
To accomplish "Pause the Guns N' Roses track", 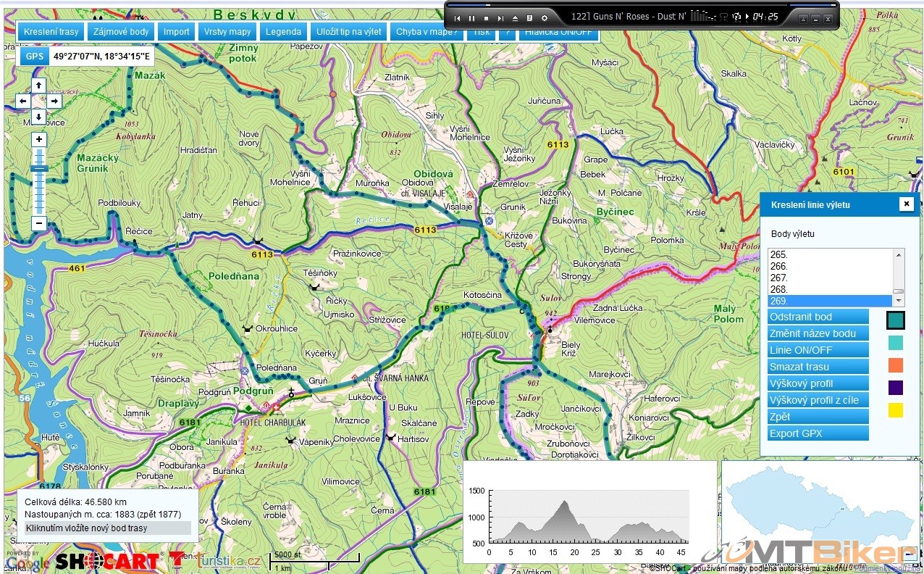I will 472,17.
